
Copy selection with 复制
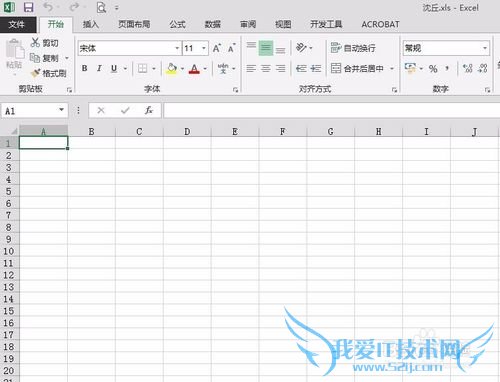[45, 58]
